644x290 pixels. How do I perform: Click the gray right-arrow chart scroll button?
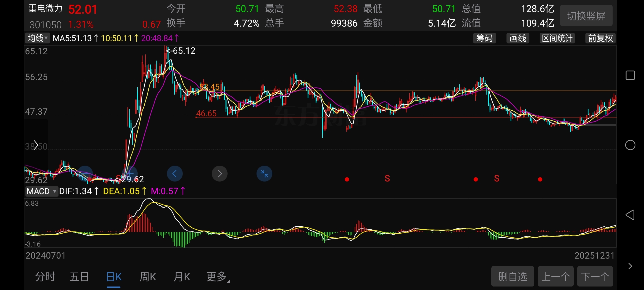click(x=219, y=174)
